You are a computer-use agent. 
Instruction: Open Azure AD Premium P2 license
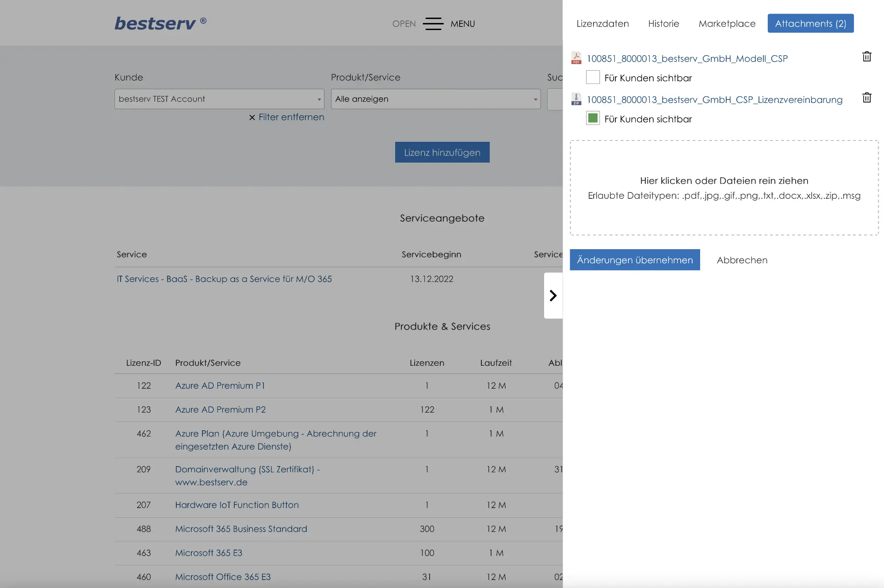pyautogui.click(x=220, y=410)
